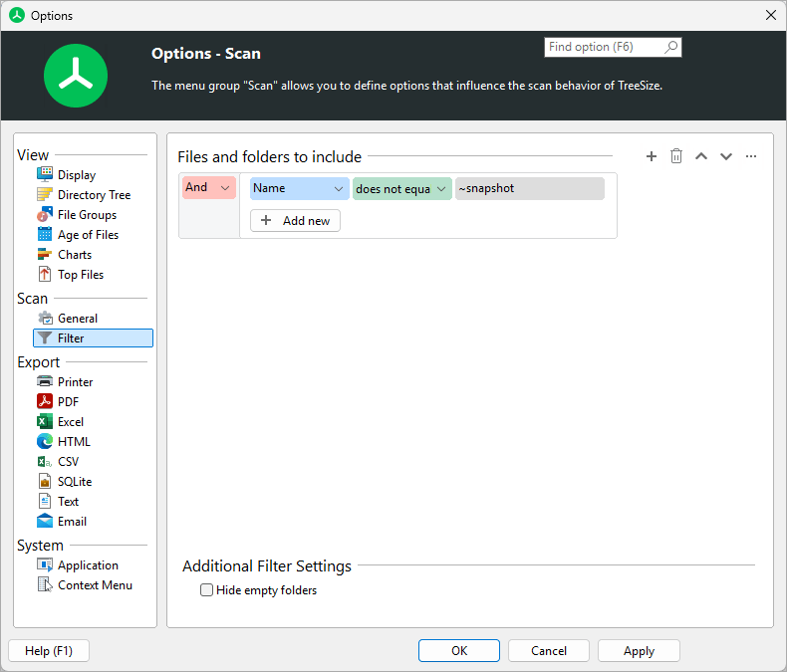787x672 pixels.
Task: Click the PDF Acrobat icon
Action: (45, 401)
